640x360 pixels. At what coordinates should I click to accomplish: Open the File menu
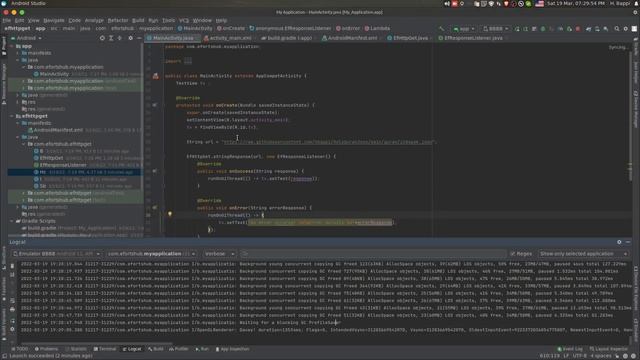pos(7,20)
